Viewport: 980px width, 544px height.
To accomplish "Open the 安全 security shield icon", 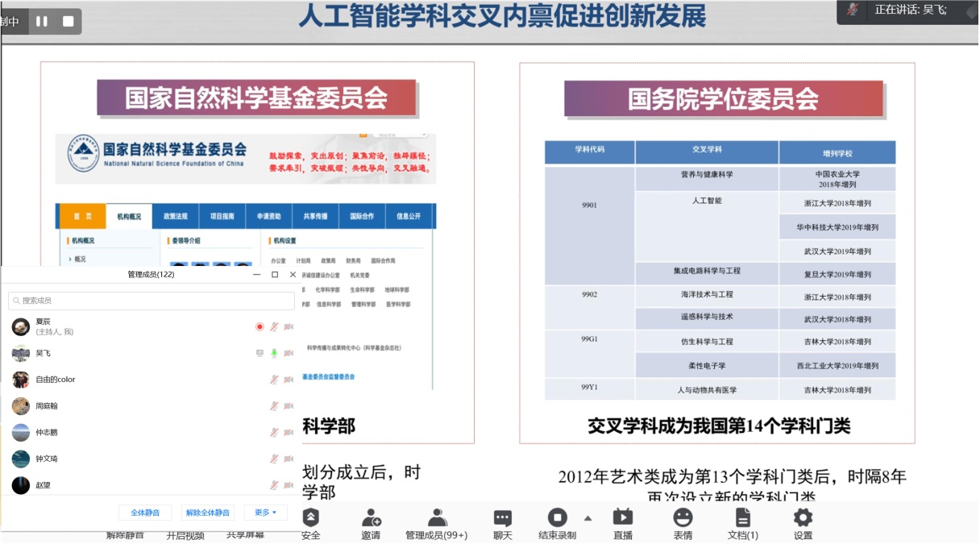I will coord(310,517).
